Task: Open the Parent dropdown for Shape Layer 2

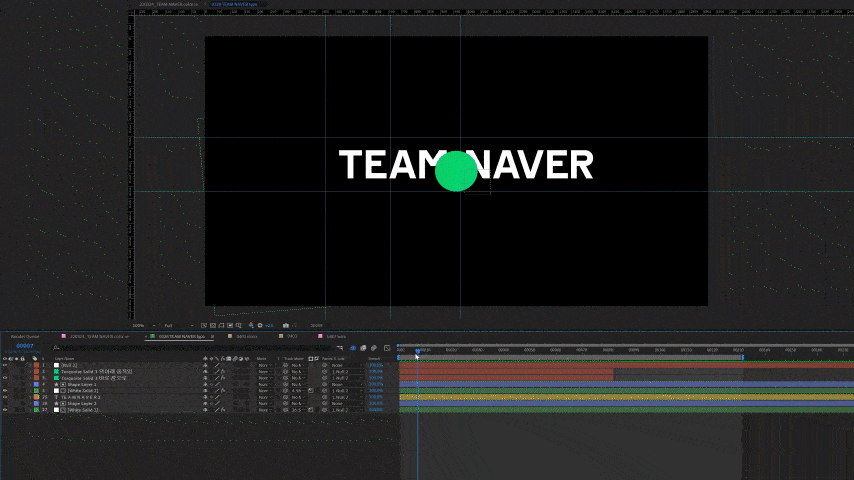Action: [347, 403]
